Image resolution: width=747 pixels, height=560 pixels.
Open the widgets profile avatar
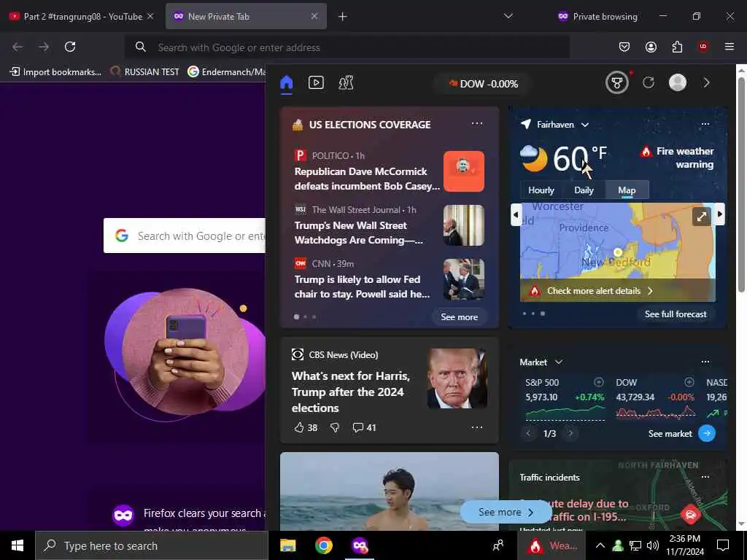[x=678, y=83]
